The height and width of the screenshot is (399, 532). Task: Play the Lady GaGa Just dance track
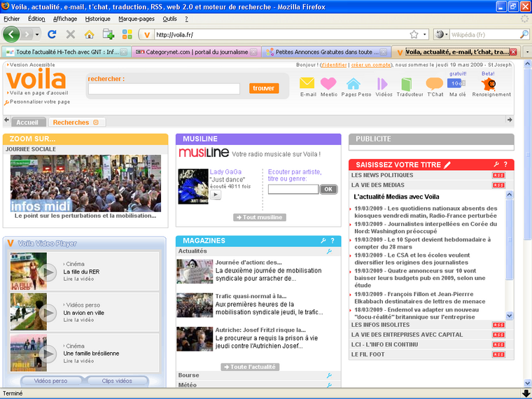tap(216, 195)
